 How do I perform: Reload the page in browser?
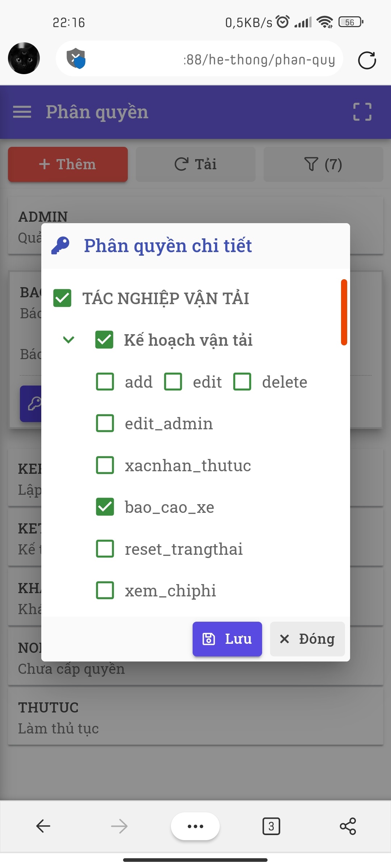[x=367, y=60]
